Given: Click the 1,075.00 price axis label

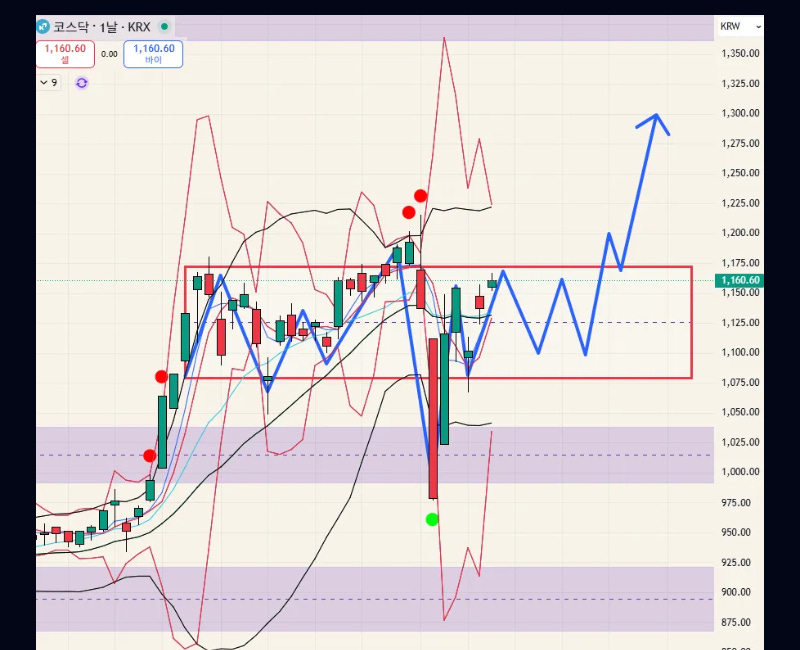Looking at the screenshot, I should click(740, 382).
